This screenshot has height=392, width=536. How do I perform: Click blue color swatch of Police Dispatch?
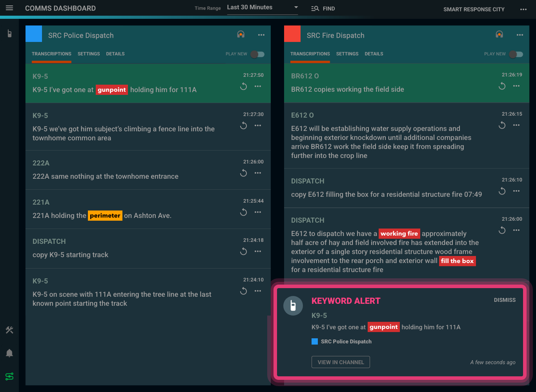click(34, 34)
